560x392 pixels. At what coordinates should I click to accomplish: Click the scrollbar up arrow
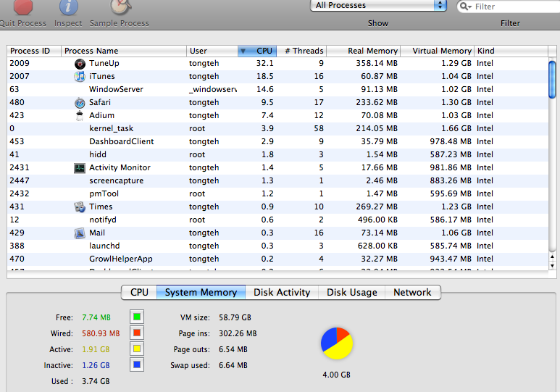tap(552, 257)
